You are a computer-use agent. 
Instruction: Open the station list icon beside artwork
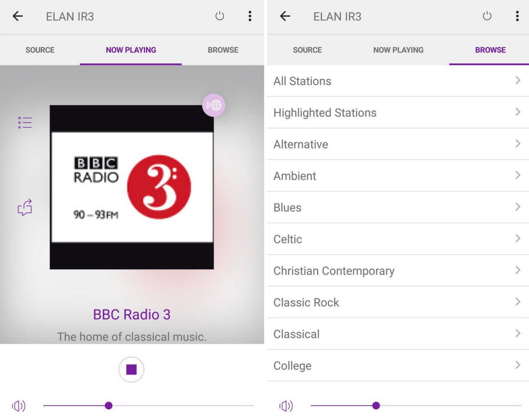(25, 122)
